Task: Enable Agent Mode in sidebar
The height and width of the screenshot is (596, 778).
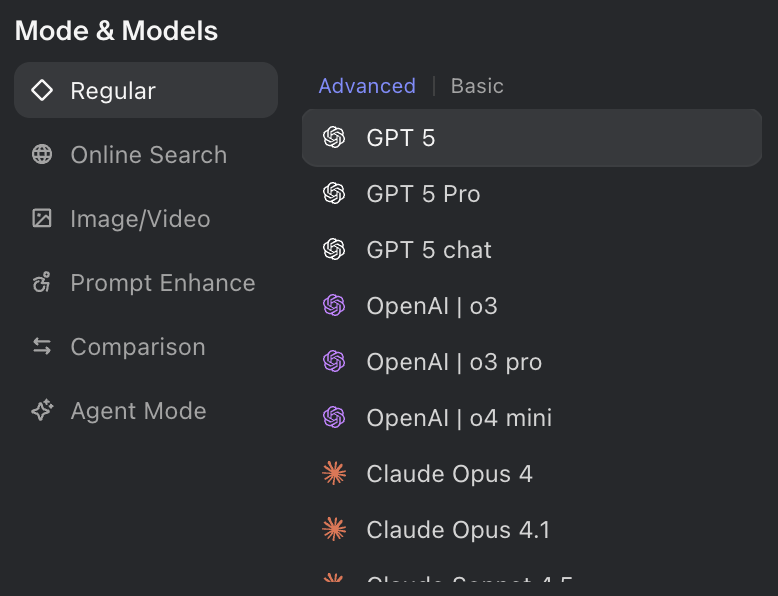Action: tap(138, 411)
